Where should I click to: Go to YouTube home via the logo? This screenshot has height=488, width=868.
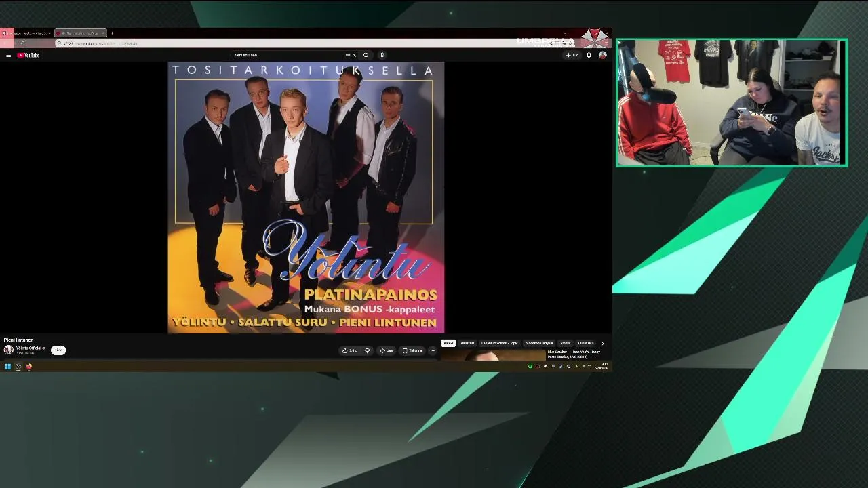(x=28, y=55)
